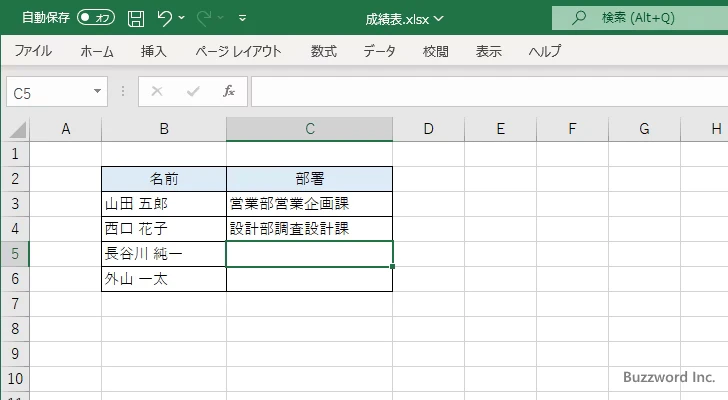
Task: Switch to the 数式 tab
Action: coord(324,51)
